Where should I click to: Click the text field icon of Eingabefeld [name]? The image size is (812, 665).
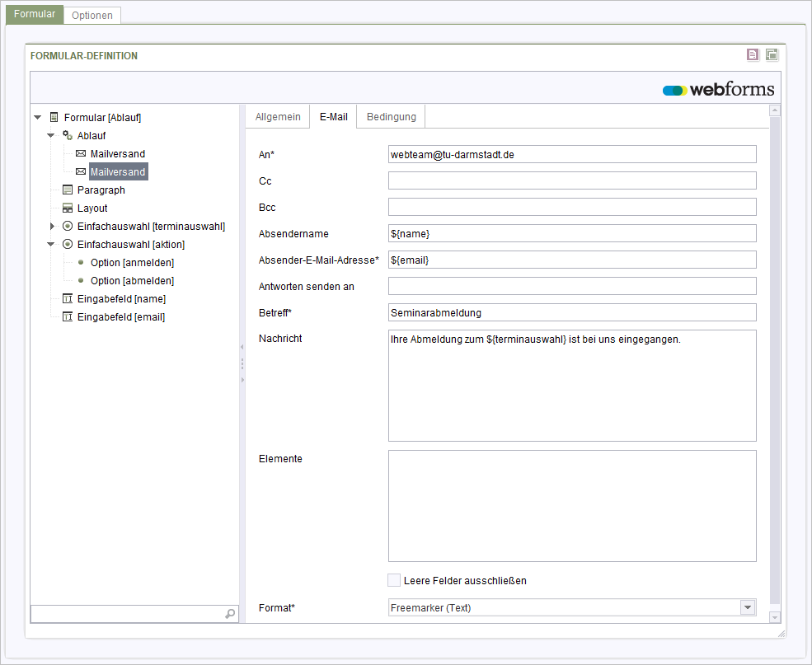point(68,298)
